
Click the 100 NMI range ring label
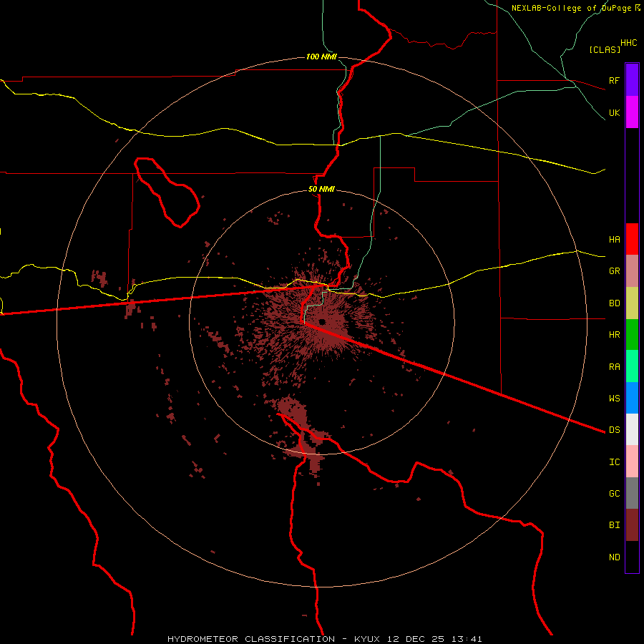click(321, 57)
